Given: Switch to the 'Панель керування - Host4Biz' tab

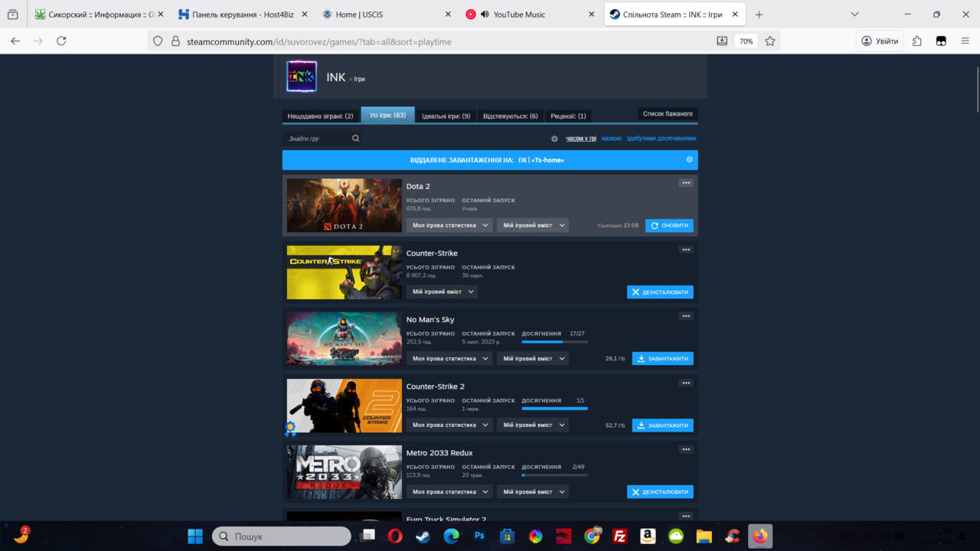Looking at the screenshot, I should (243, 15).
